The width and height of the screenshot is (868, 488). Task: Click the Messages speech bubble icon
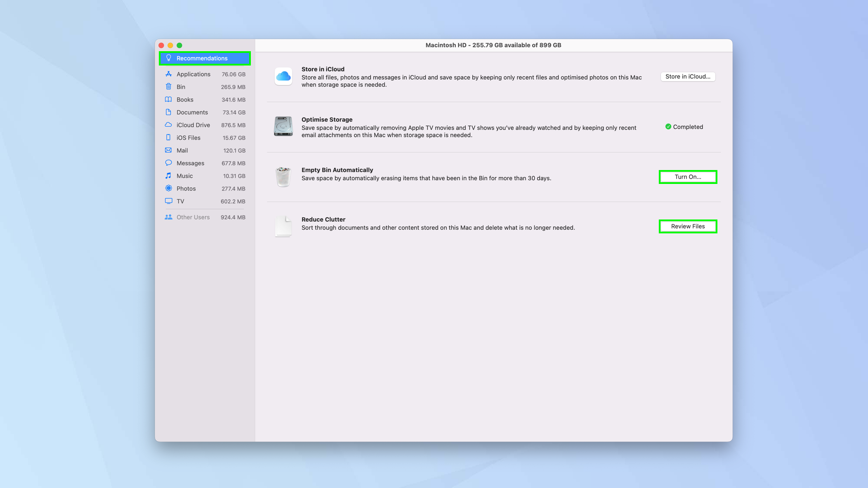tap(168, 163)
